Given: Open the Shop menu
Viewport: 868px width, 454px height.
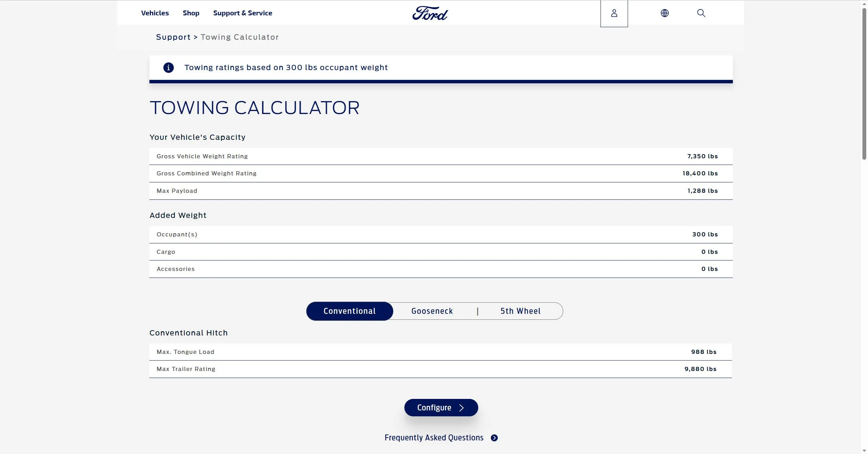Looking at the screenshot, I should point(191,13).
